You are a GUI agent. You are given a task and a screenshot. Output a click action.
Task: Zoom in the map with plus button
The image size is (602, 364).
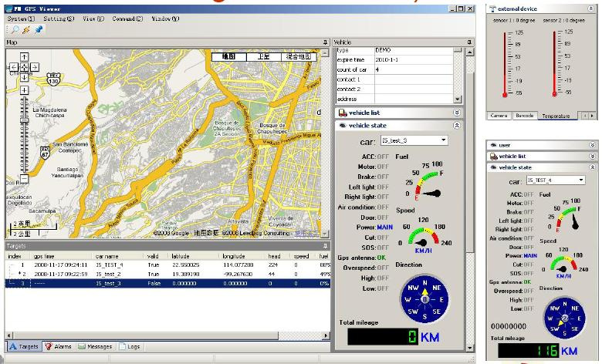coord(24,90)
